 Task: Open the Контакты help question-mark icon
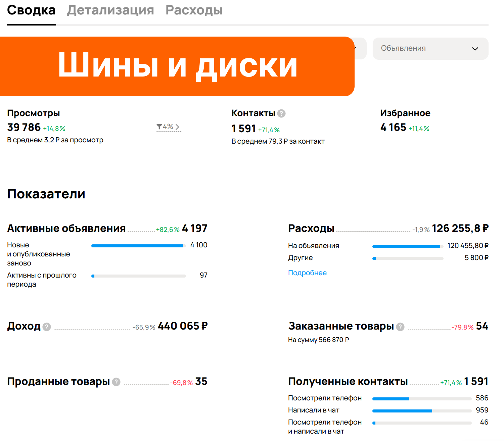coord(281,113)
